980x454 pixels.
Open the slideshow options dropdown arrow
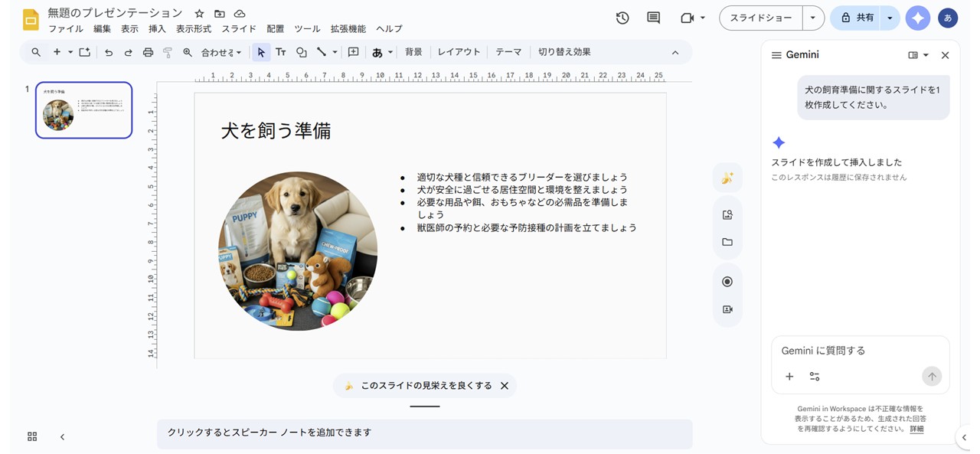point(814,17)
